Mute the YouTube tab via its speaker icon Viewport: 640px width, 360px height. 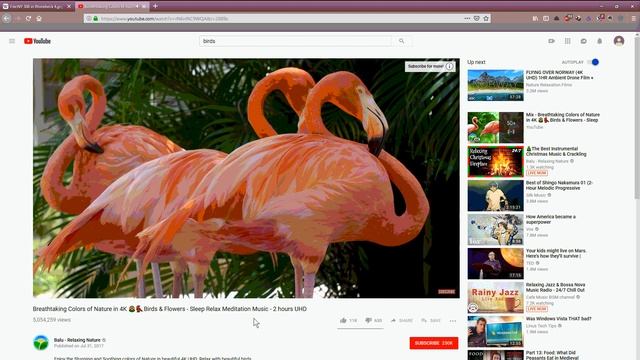click(x=137, y=6)
